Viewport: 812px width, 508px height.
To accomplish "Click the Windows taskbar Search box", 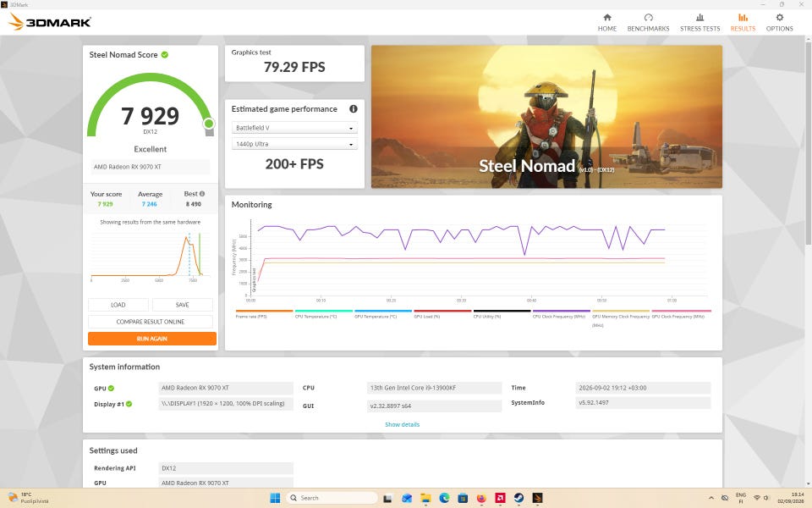I will click(x=332, y=498).
